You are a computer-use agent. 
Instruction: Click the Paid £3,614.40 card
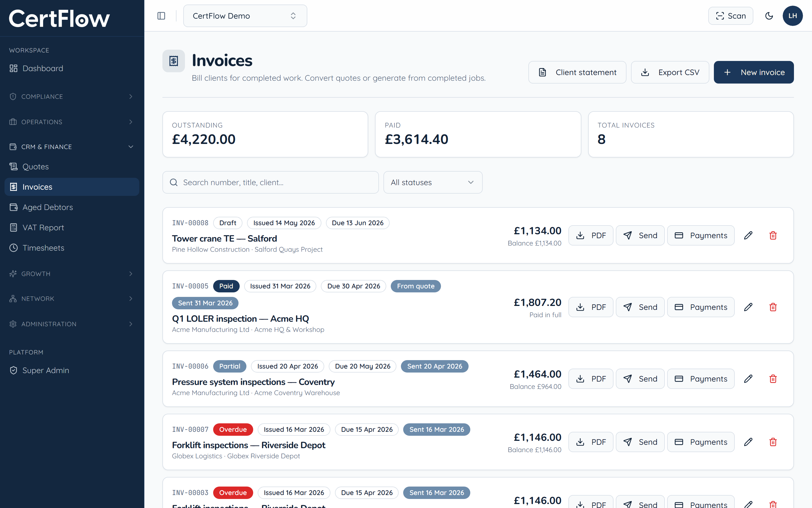pos(478,134)
